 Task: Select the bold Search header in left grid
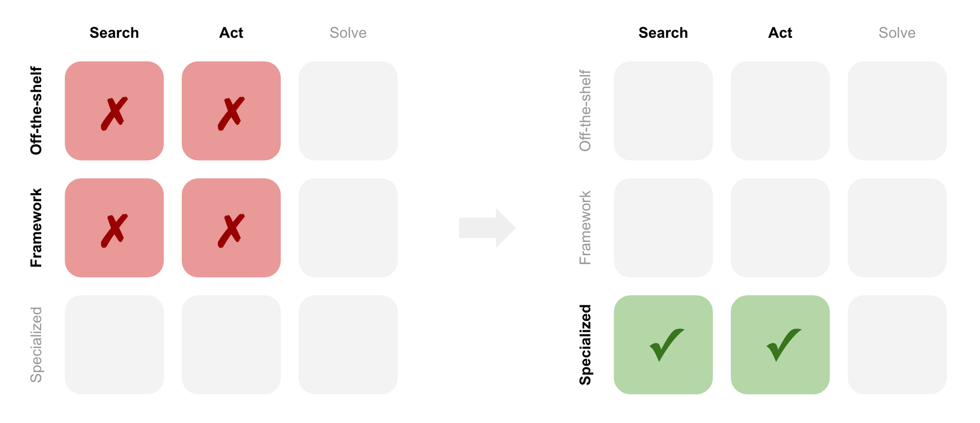pos(114,33)
